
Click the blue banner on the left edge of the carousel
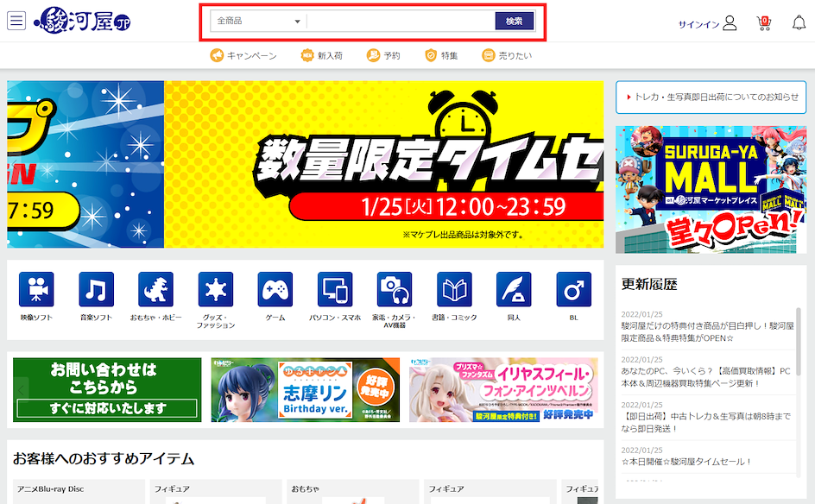point(85,164)
